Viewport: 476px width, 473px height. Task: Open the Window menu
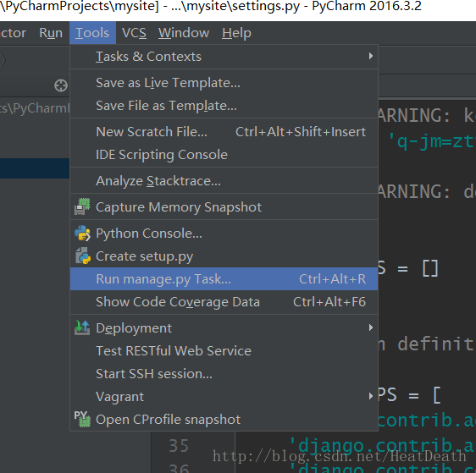point(184,33)
